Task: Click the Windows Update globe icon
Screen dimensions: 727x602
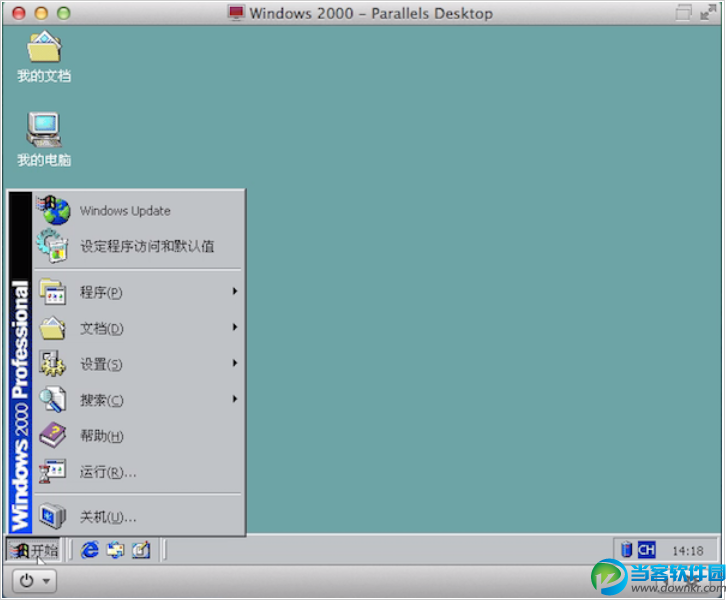Action: click(54, 210)
